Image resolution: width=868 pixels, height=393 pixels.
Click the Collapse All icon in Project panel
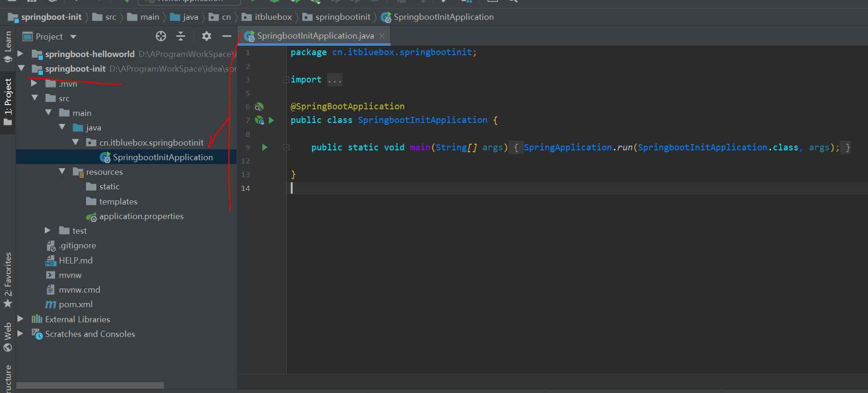180,36
